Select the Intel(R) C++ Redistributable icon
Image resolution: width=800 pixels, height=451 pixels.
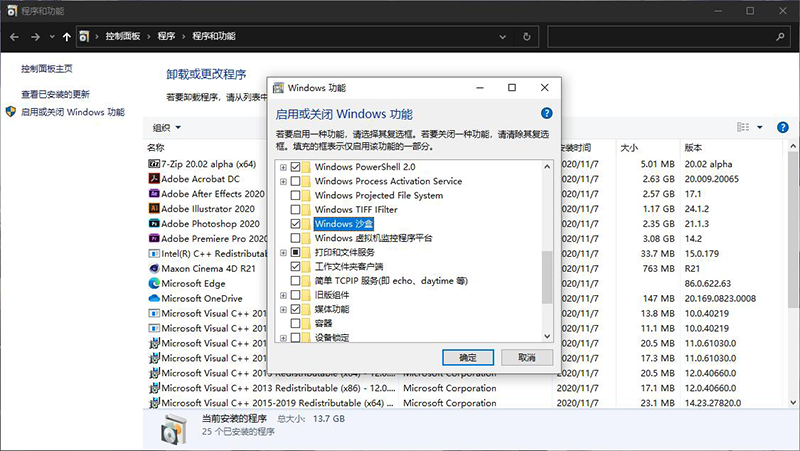pyautogui.click(x=154, y=253)
